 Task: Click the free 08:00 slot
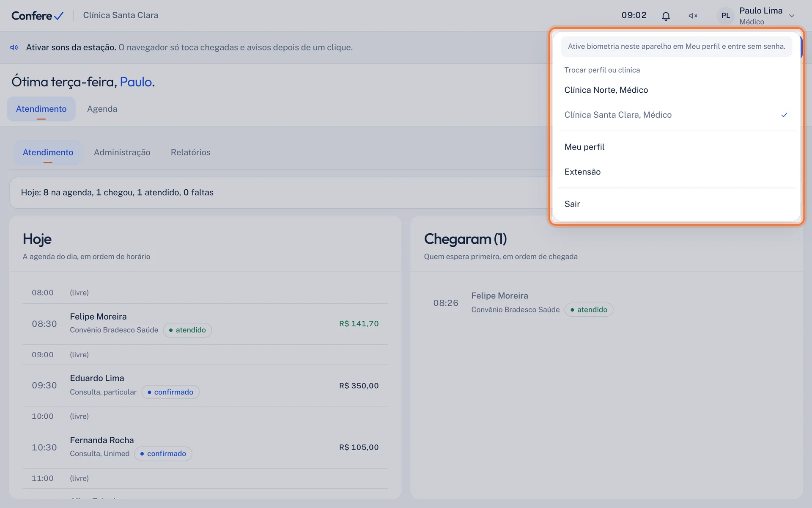[x=205, y=293]
